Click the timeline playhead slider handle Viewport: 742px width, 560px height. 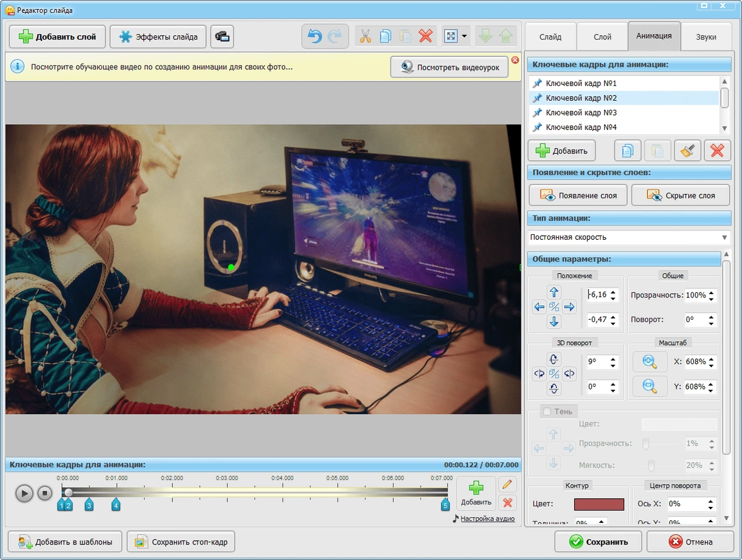pyautogui.click(x=69, y=493)
